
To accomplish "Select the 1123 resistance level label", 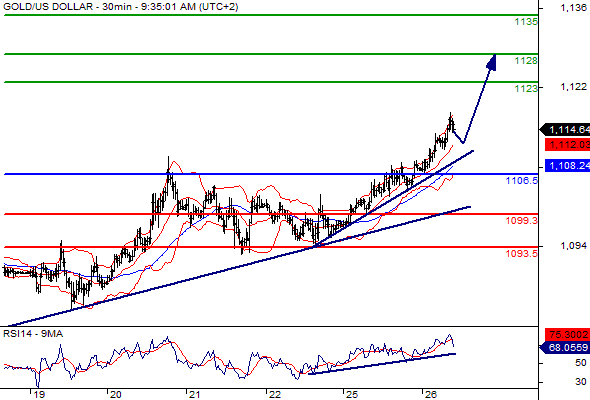I will (526, 88).
